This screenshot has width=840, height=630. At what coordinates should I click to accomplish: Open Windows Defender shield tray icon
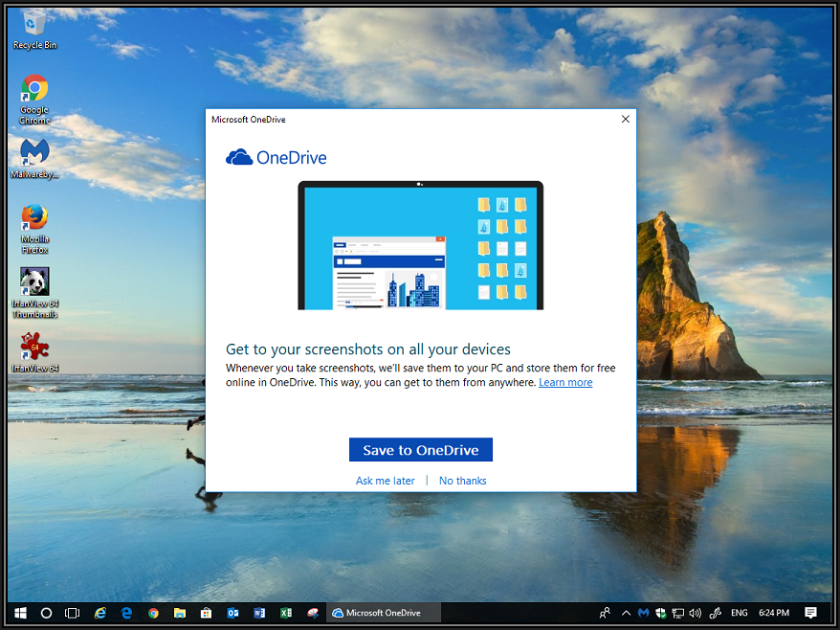(x=661, y=613)
